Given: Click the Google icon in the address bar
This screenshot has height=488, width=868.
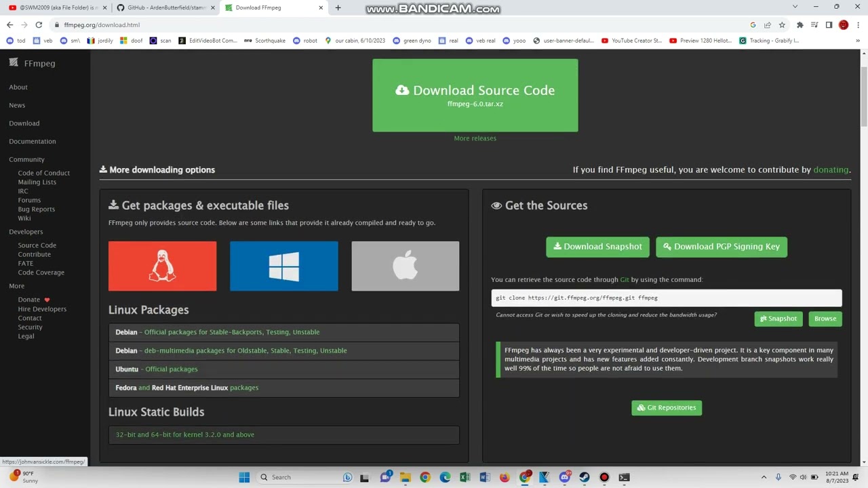Looking at the screenshot, I should pyautogui.click(x=753, y=25).
